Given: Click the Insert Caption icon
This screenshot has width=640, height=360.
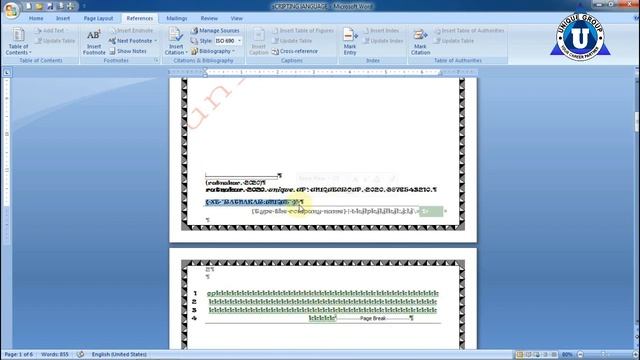Looking at the screenshot, I should click(x=258, y=41).
